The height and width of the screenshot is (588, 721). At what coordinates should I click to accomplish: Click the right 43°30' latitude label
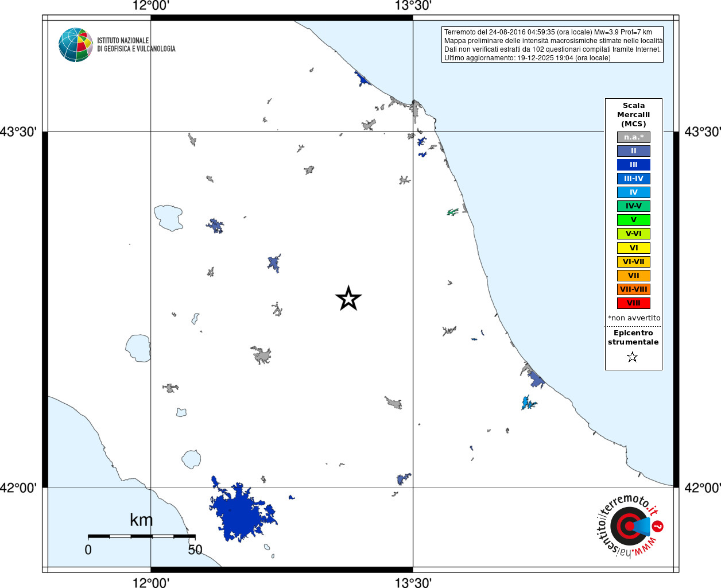click(x=703, y=132)
